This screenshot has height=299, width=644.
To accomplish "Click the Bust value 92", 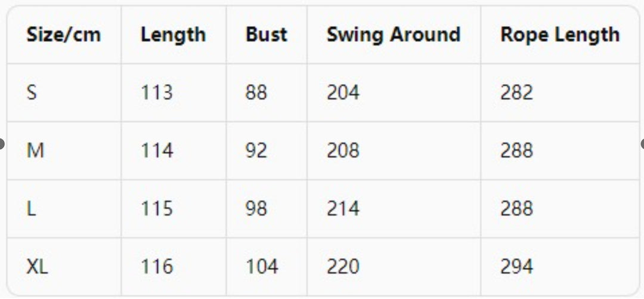I will tap(256, 150).
